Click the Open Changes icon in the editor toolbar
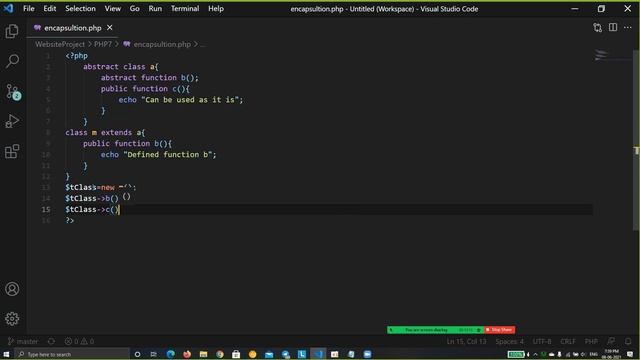The height and width of the screenshot is (360, 640). click(598, 28)
